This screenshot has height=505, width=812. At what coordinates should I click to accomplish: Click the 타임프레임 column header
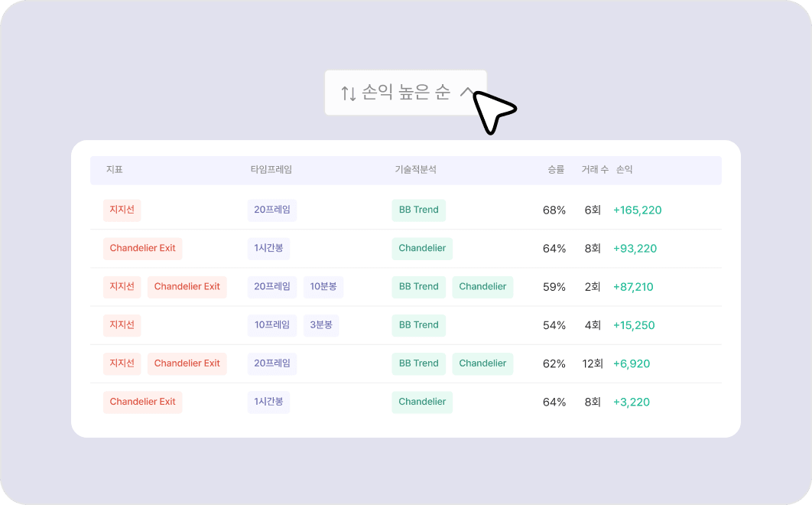point(271,170)
